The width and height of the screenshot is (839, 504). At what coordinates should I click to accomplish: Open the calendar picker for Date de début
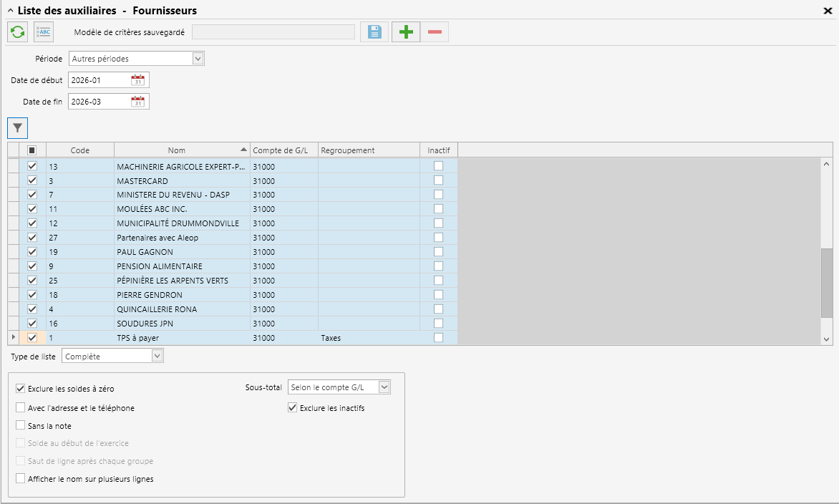(138, 80)
